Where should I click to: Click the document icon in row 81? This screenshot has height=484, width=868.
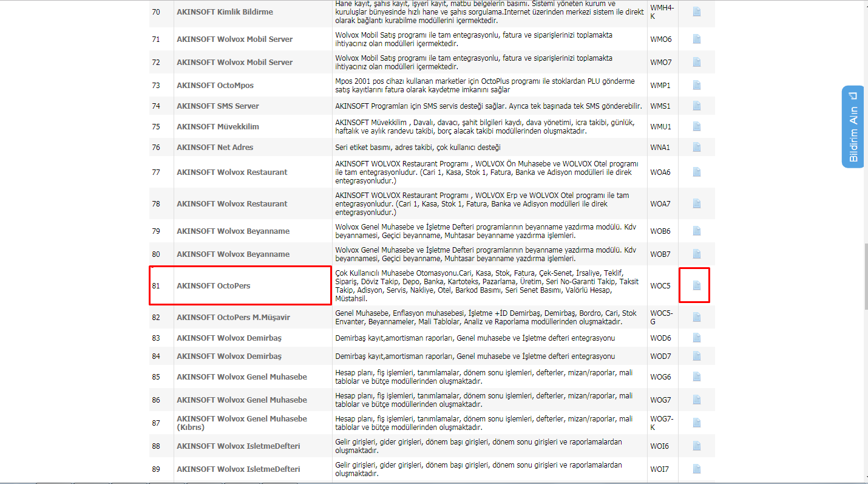[696, 285]
